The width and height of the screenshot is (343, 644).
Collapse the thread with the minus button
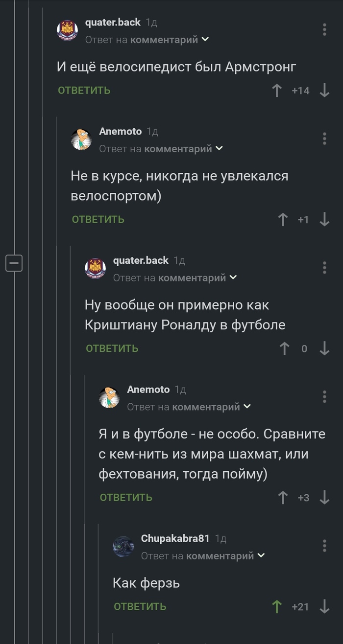click(14, 263)
